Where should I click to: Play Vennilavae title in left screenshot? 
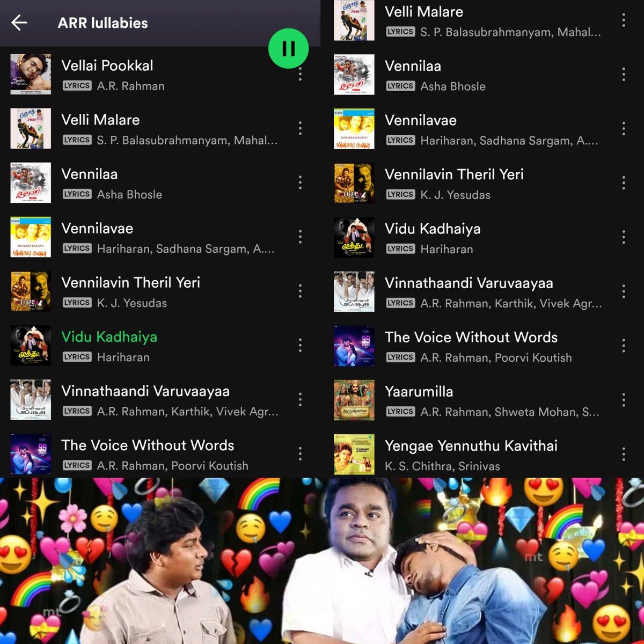97,228
